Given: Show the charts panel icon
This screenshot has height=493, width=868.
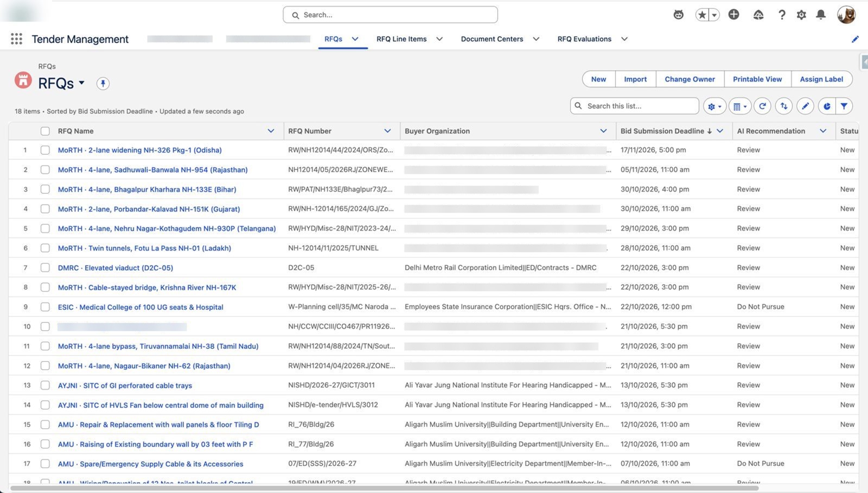Looking at the screenshot, I should coord(827,106).
